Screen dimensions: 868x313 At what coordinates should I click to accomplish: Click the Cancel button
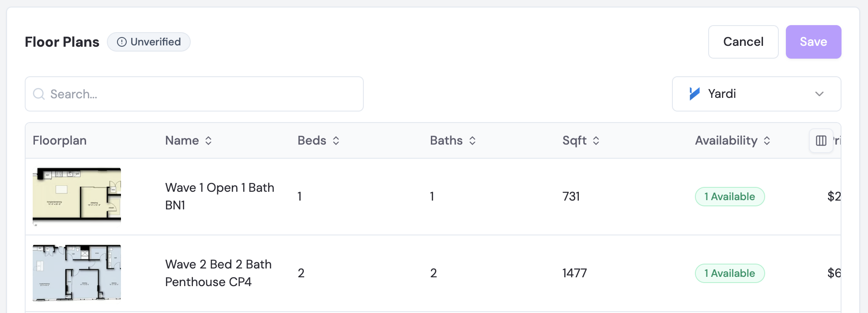coord(743,42)
